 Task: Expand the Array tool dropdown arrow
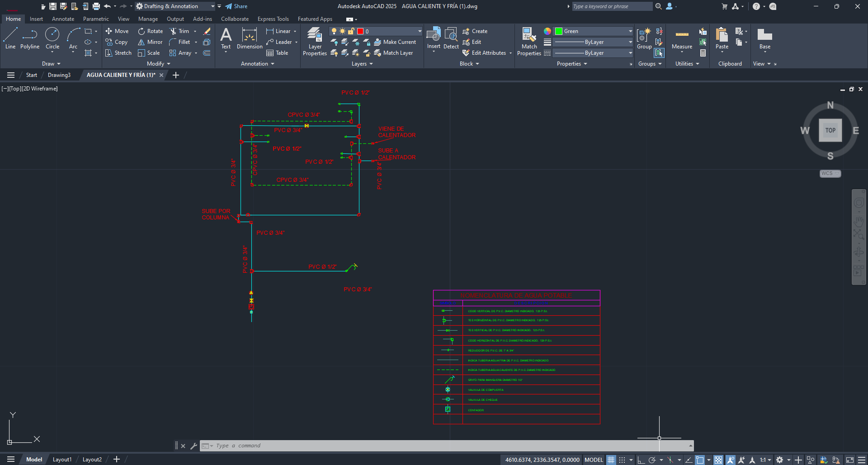pyautogui.click(x=196, y=53)
